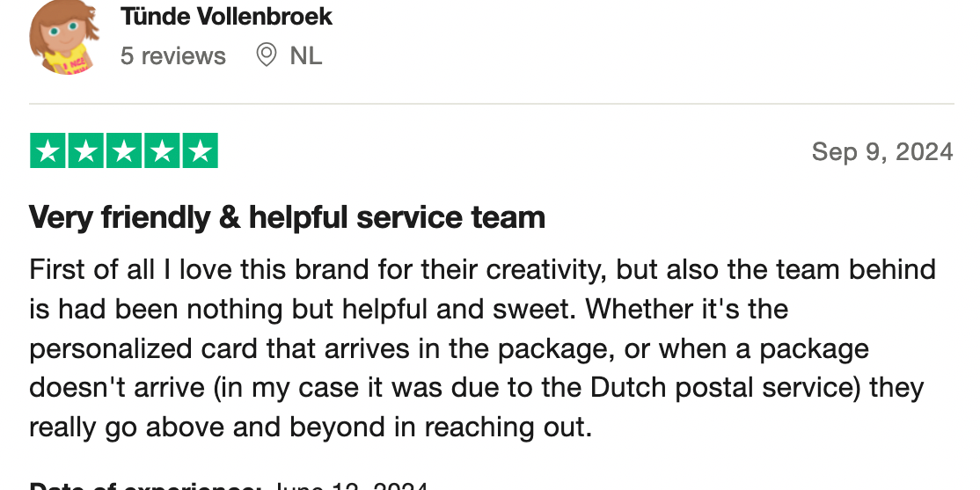Click Tünde Vollenbroek's cartoon avatar
980x490 pixels.
[62, 38]
